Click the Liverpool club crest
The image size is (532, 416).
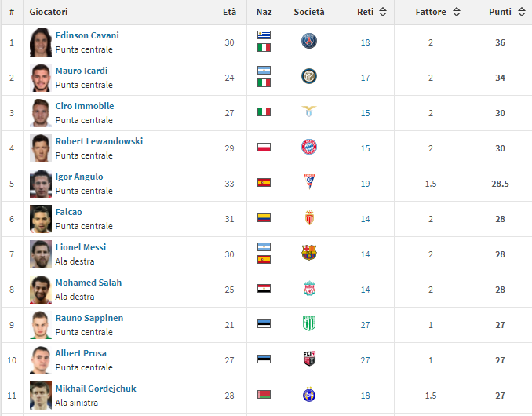point(308,288)
